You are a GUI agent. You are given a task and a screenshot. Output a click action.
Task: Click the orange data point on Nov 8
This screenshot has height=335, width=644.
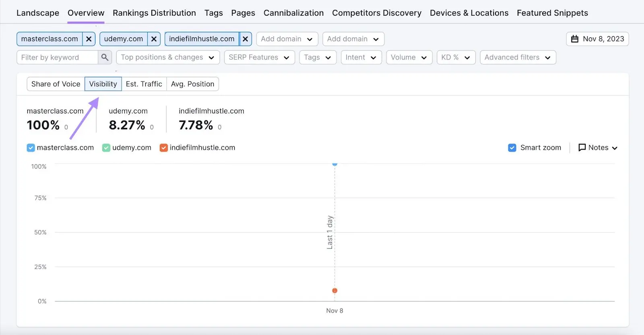(x=334, y=290)
